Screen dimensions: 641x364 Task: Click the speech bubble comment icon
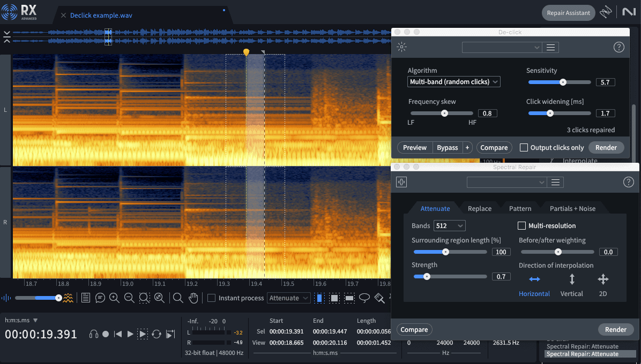[100, 298]
